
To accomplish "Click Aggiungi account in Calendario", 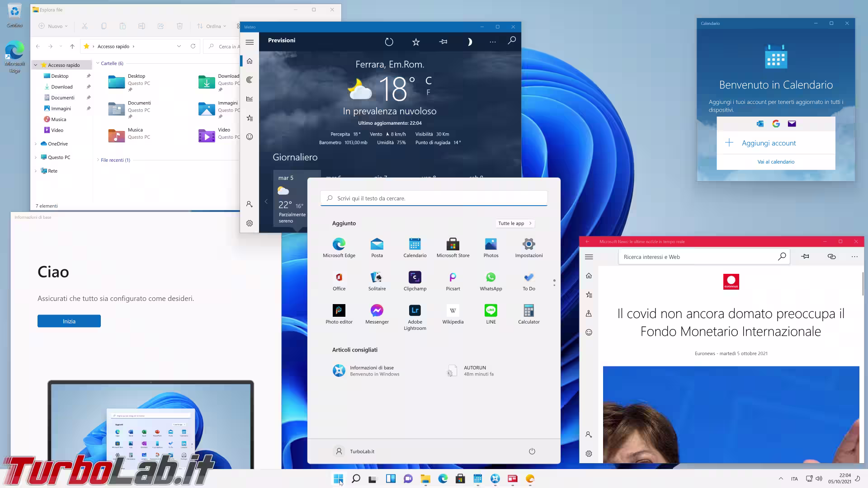I will pyautogui.click(x=776, y=143).
